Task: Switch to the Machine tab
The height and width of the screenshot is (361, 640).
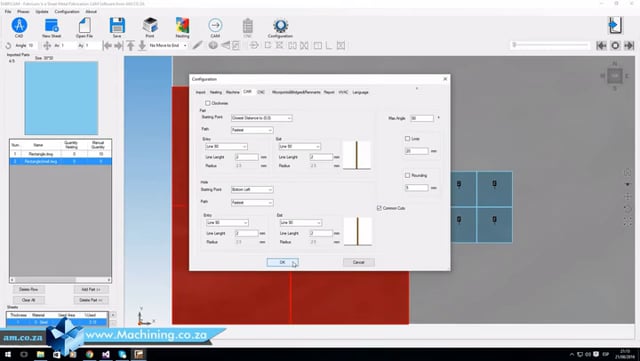Action: pyautogui.click(x=233, y=92)
